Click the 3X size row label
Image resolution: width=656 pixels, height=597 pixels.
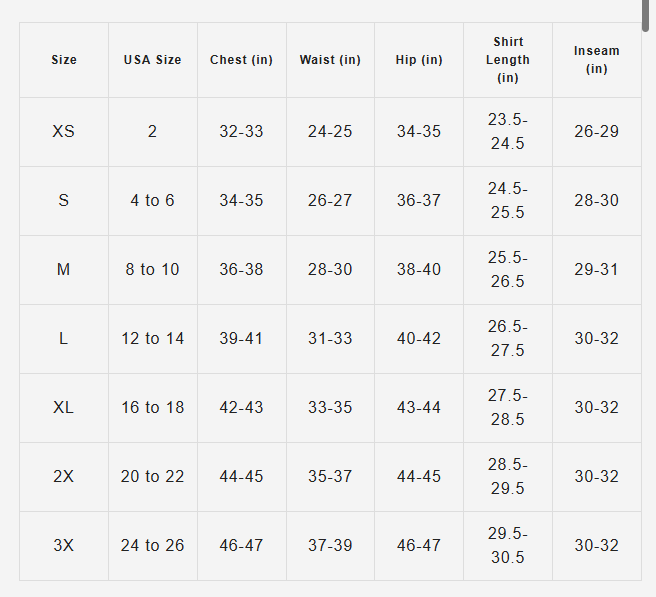64,546
